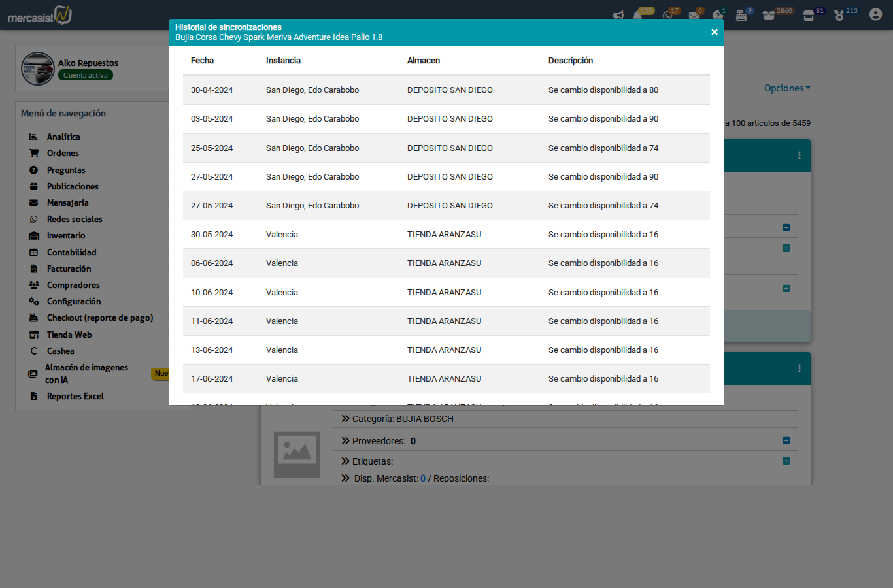Click the Mercasist logo
This screenshot has height=588, width=893.
point(40,15)
